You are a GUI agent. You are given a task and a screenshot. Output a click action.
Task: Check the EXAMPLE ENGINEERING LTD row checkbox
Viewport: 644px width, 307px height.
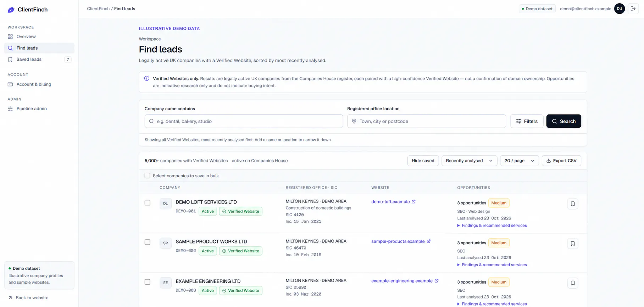pyautogui.click(x=148, y=282)
